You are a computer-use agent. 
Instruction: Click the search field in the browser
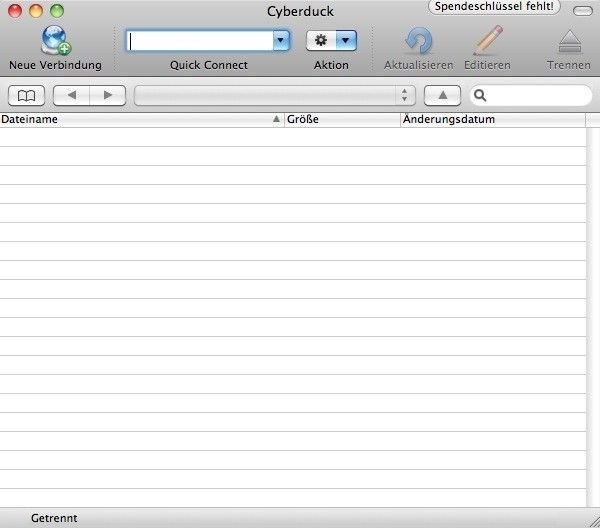(531, 95)
